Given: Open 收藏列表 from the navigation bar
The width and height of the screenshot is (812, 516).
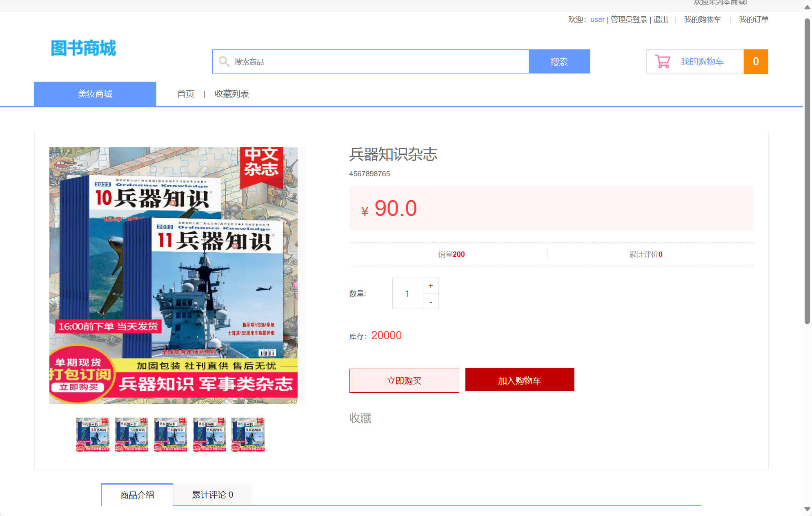Looking at the screenshot, I should tap(231, 93).
